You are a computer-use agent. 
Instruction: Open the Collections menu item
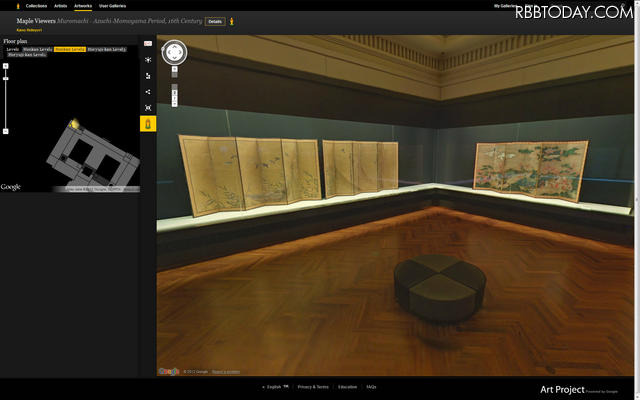click(36, 6)
